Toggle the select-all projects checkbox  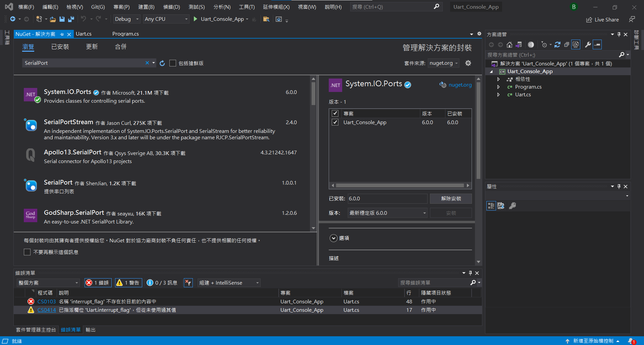(335, 113)
